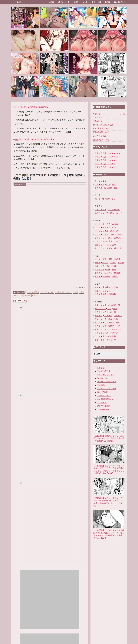
Task: Open the グレポン new articles feed link
Action: click(x=34, y=107)
